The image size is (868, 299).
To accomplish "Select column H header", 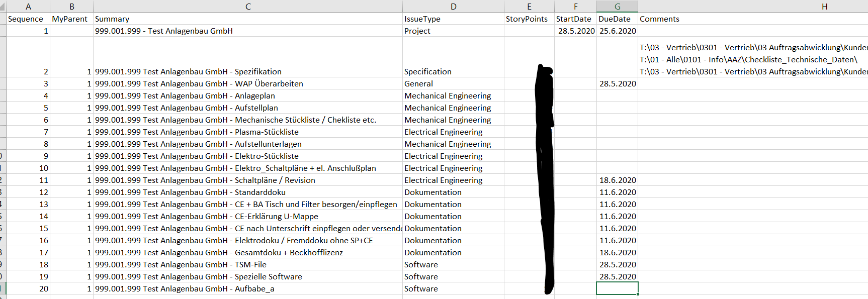I will pos(824,7).
